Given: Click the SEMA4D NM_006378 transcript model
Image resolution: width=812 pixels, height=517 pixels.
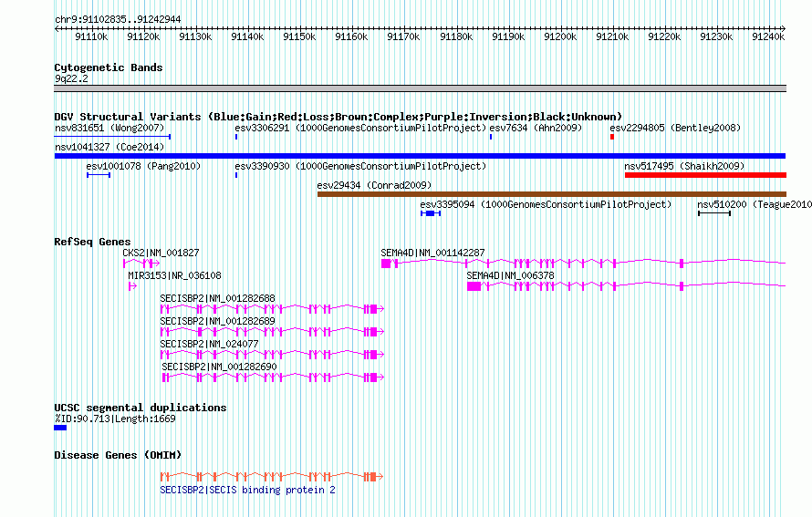Looking at the screenshot, I should pyautogui.click(x=627, y=286).
